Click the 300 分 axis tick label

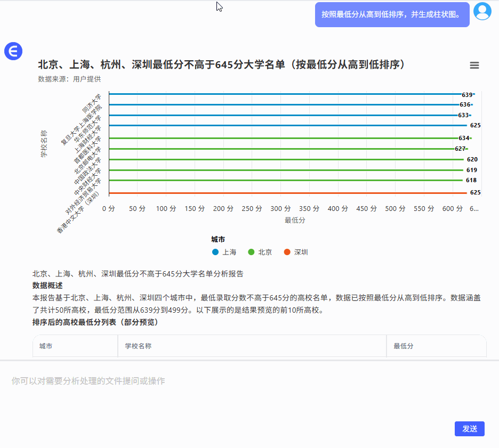tap(280, 209)
